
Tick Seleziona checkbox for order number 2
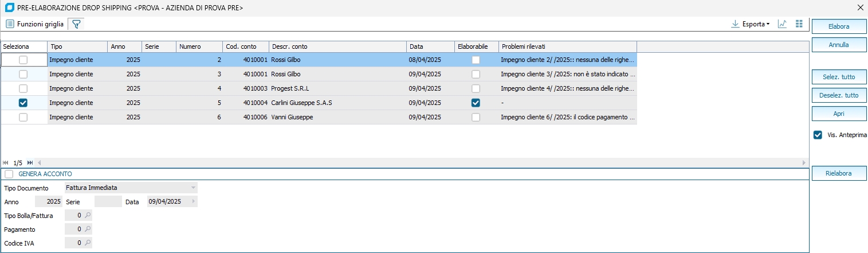(x=23, y=60)
